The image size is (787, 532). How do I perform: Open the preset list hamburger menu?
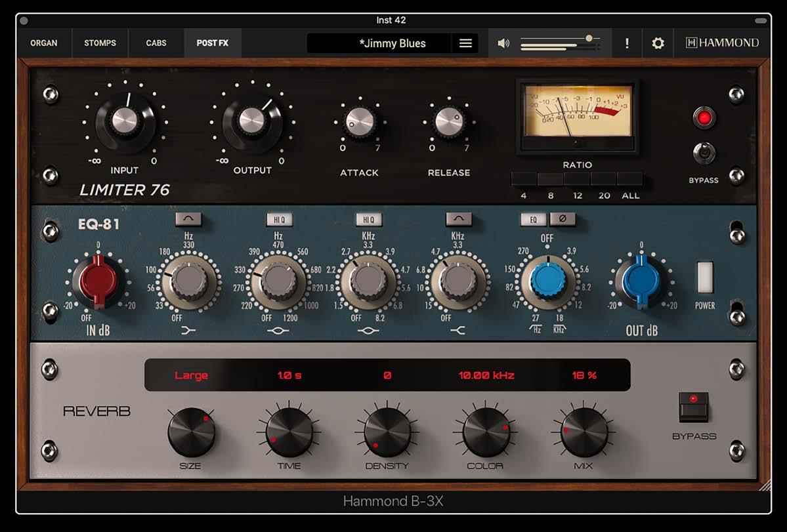[x=465, y=44]
